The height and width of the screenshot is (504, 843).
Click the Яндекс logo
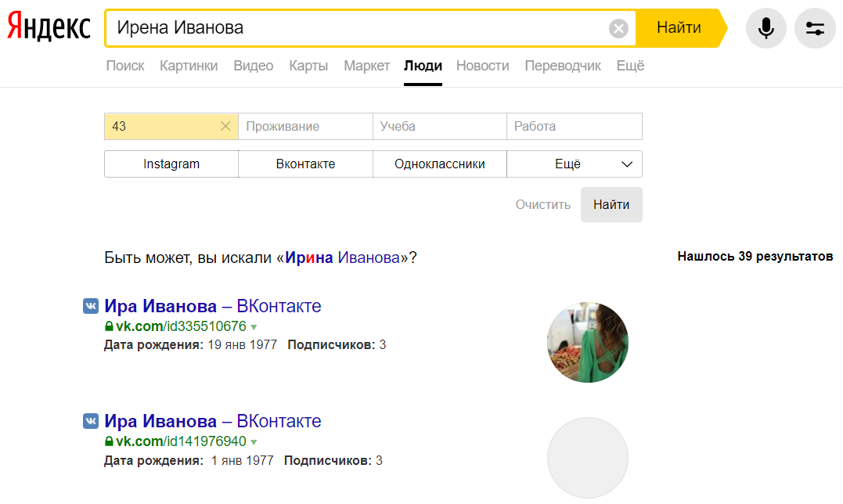(49, 27)
